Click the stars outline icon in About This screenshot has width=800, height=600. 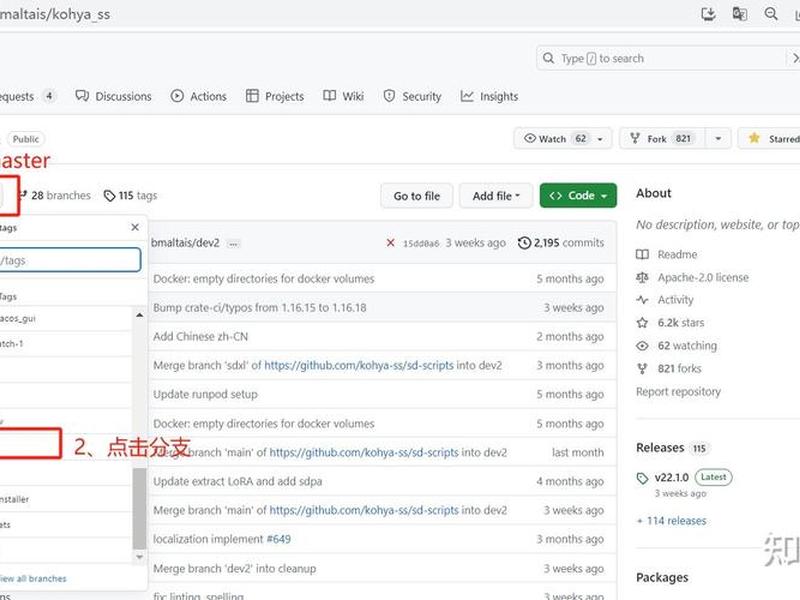click(x=642, y=322)
